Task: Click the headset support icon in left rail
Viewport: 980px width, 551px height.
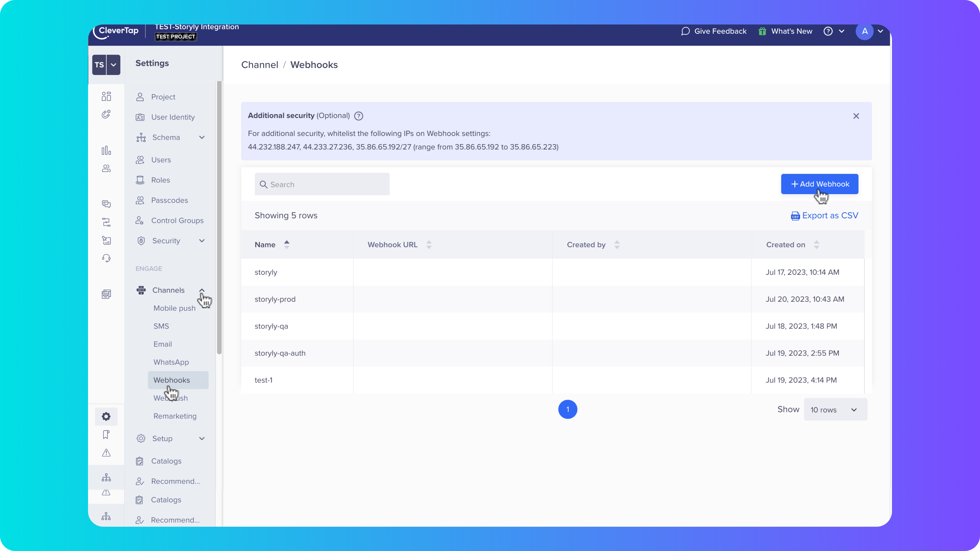Action: (x=106, y=258)
